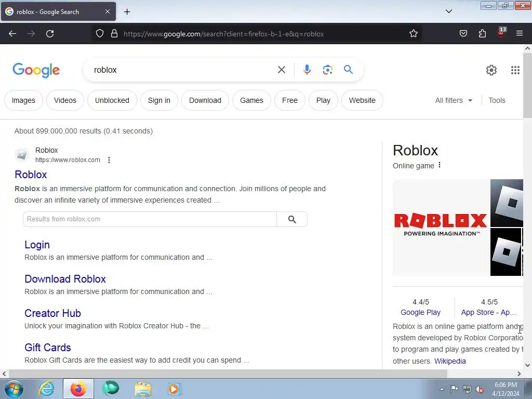Open the Firefox extensions puzzle icon
532x399 pixels.
482,34
